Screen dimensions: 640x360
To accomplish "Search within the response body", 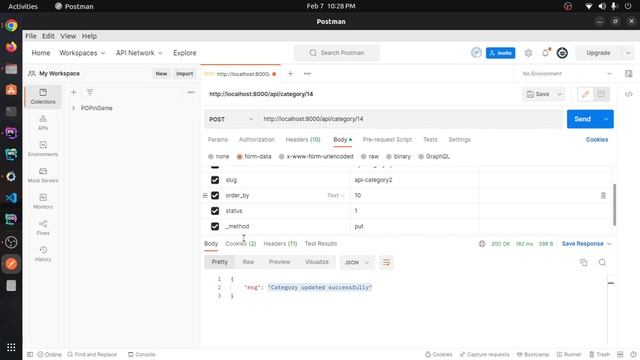I will tap(602, 262).
